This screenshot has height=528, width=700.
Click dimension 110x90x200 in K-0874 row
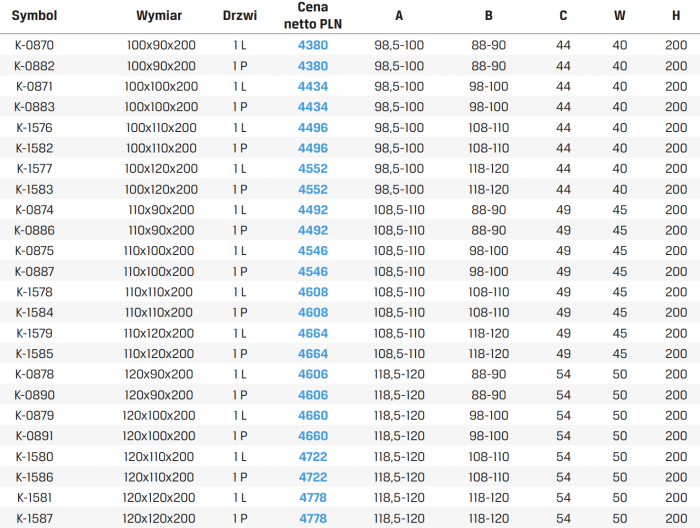pyautogui.click(x=161, y=210)
